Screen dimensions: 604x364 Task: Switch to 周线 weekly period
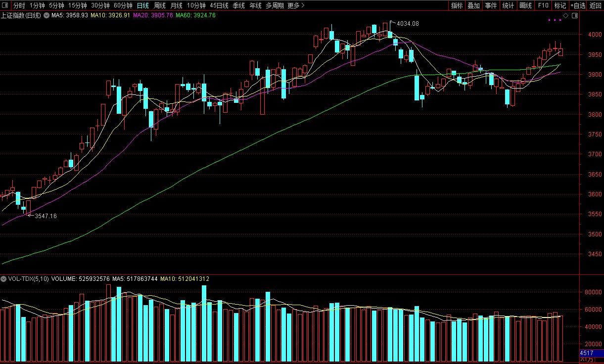160,5
